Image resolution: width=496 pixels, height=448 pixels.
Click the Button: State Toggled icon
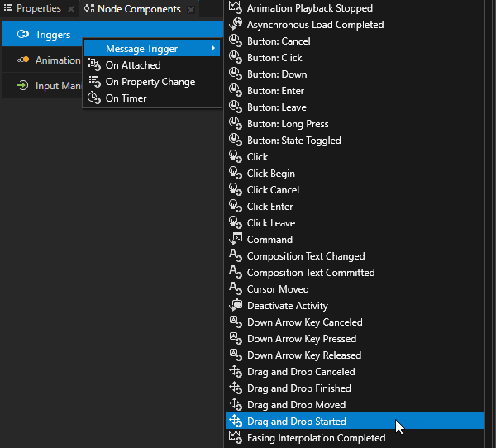click(236, 140)
